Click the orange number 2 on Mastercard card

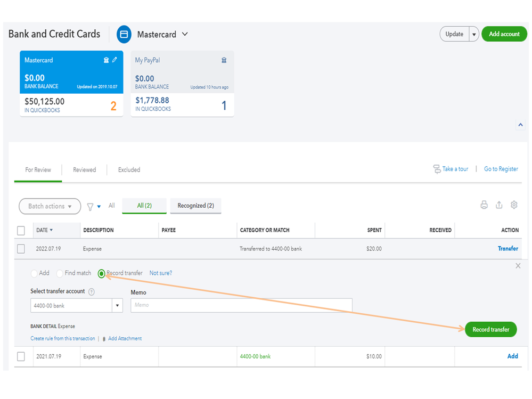tap(113, 106)
